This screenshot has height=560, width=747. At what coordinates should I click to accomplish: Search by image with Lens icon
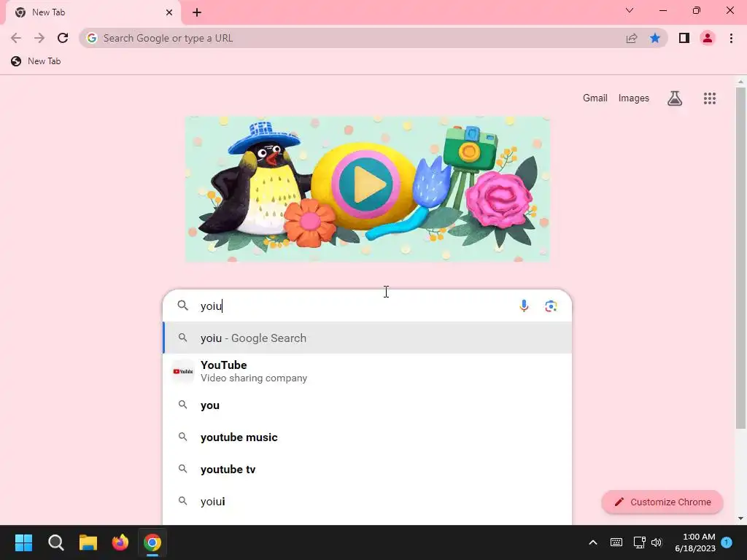tap(551, 306)
